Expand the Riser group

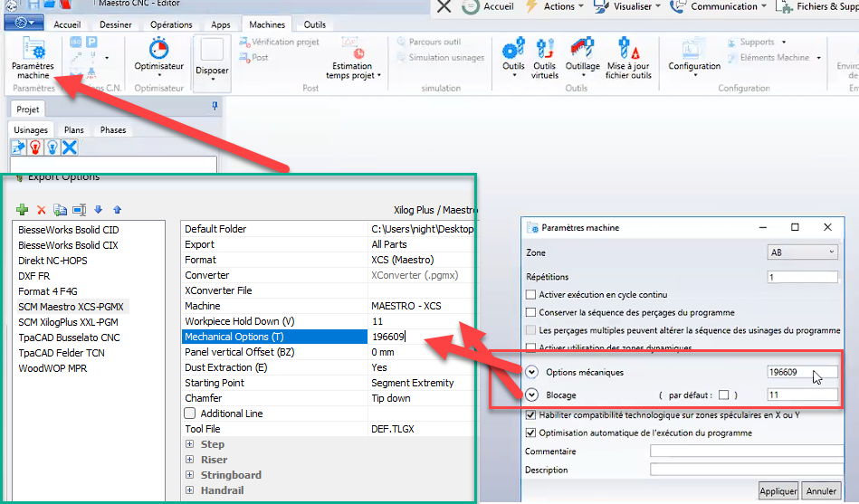coord(189,459)
